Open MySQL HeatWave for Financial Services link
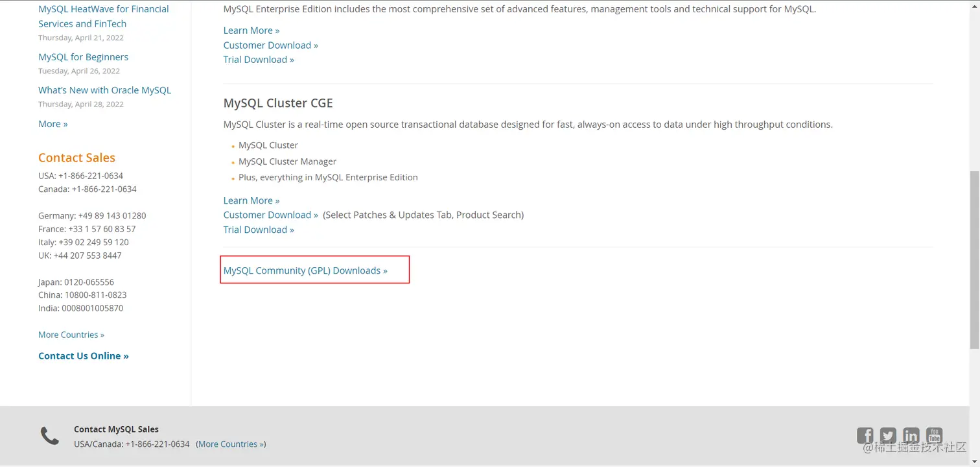 103,16
